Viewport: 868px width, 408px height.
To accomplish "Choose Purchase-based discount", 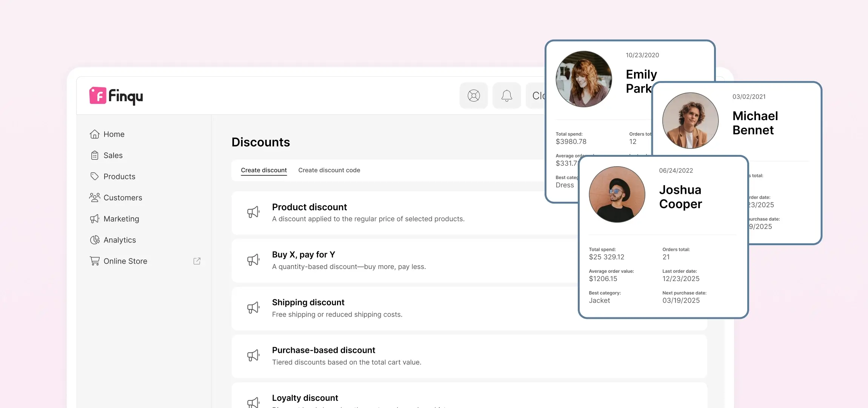I will (323, 350).
